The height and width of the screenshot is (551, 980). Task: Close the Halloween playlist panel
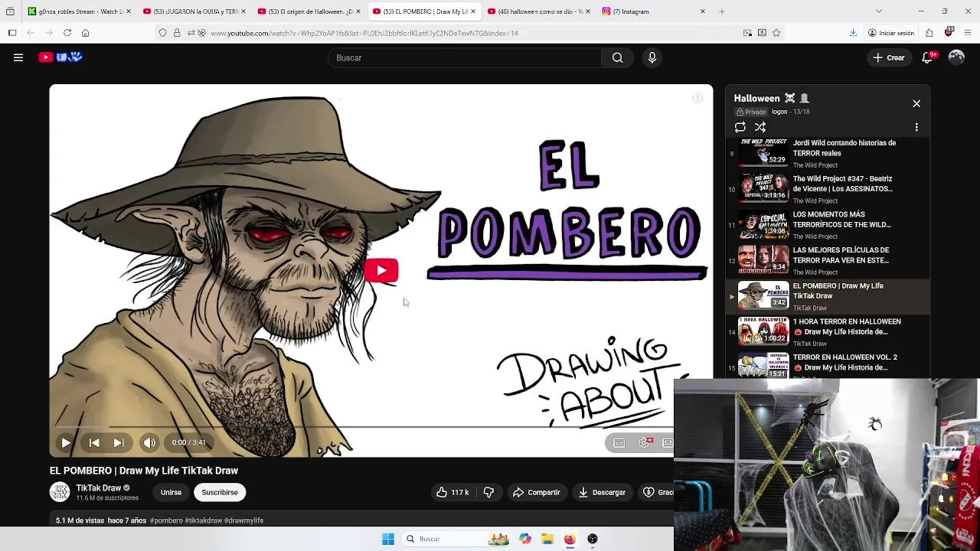coord(916,103)
